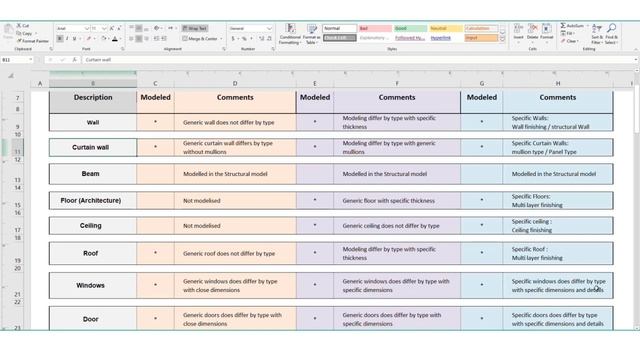Select column D header
This screenshot has height=360, width=640.
(235, 83)
